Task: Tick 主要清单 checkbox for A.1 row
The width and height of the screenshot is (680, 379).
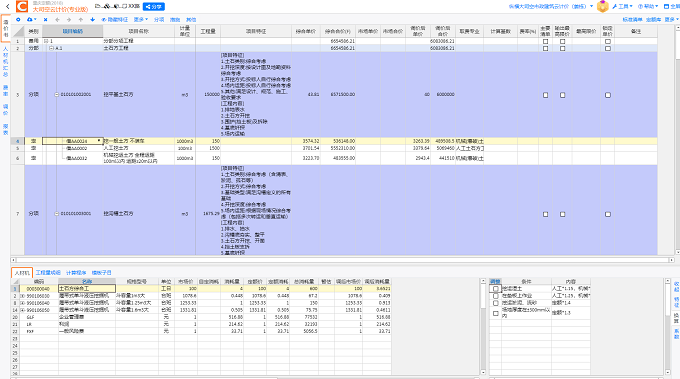Action: pos(546,49)
